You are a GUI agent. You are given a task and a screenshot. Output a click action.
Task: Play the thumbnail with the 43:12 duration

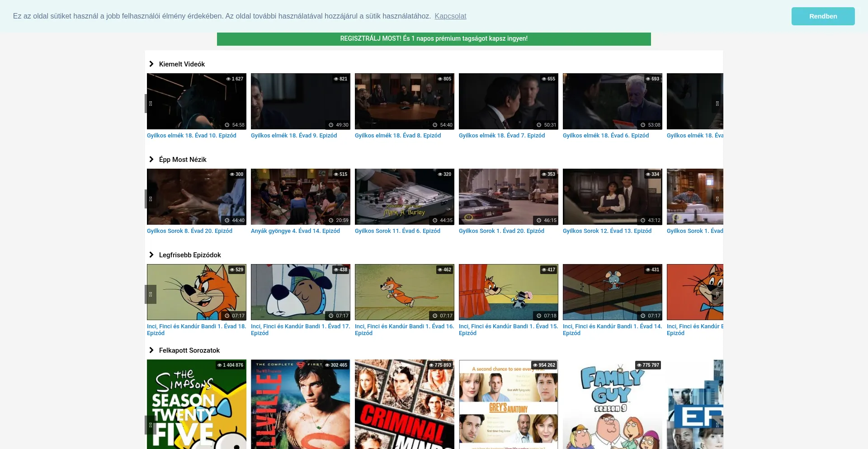click(613, 197)
